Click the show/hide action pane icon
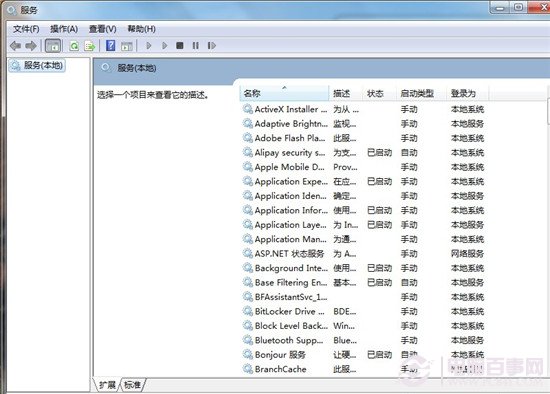550x394 pixels. point(127,46)
